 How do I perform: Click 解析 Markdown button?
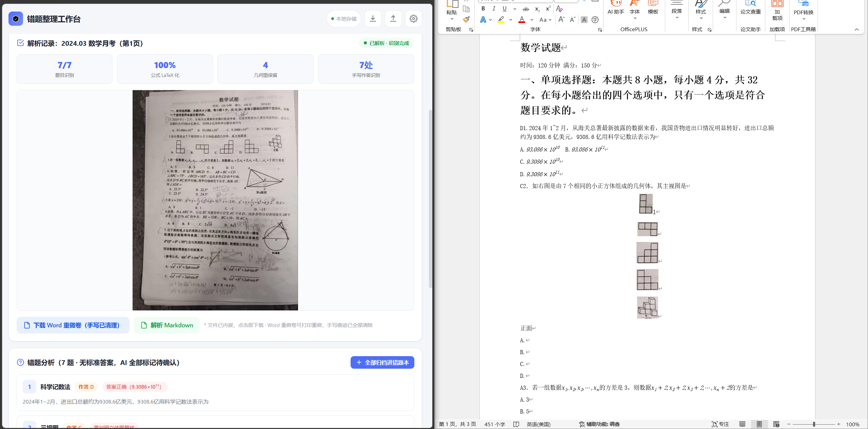pyautogui.click(x=166, y=325)
